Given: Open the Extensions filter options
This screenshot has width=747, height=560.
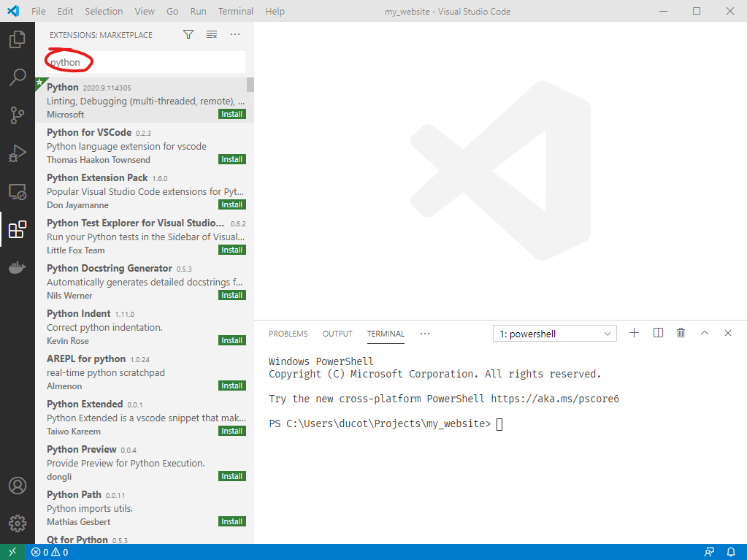Looking at the screenshot, I should coord(188,34).
